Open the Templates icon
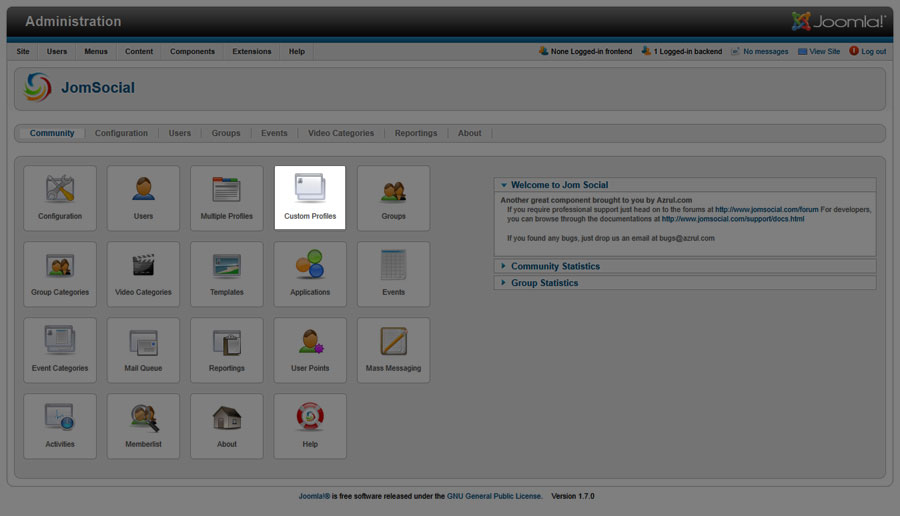 click(227, 274)
